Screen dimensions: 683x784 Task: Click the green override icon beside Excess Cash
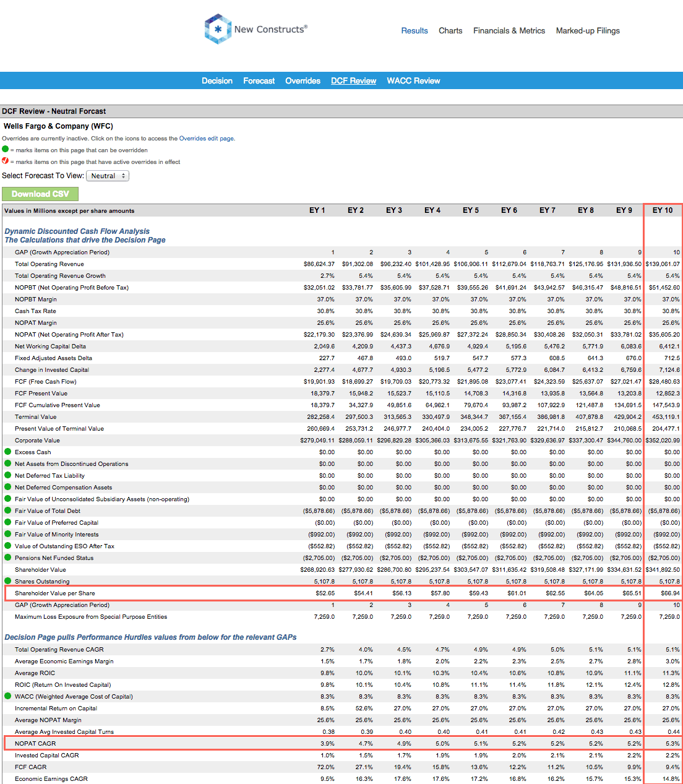6,452
